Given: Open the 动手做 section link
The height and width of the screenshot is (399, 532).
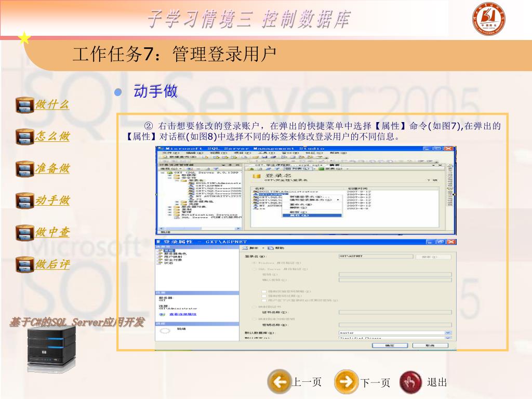Looking at the screenshot, I should pyautogui.click(x=52, y=200).
